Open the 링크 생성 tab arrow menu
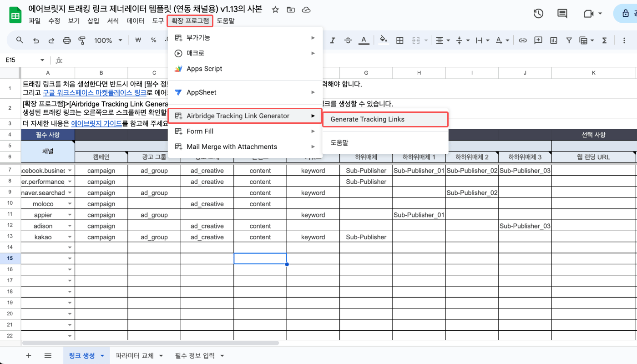This screenshot has width=637, height=364. (102, 356)
